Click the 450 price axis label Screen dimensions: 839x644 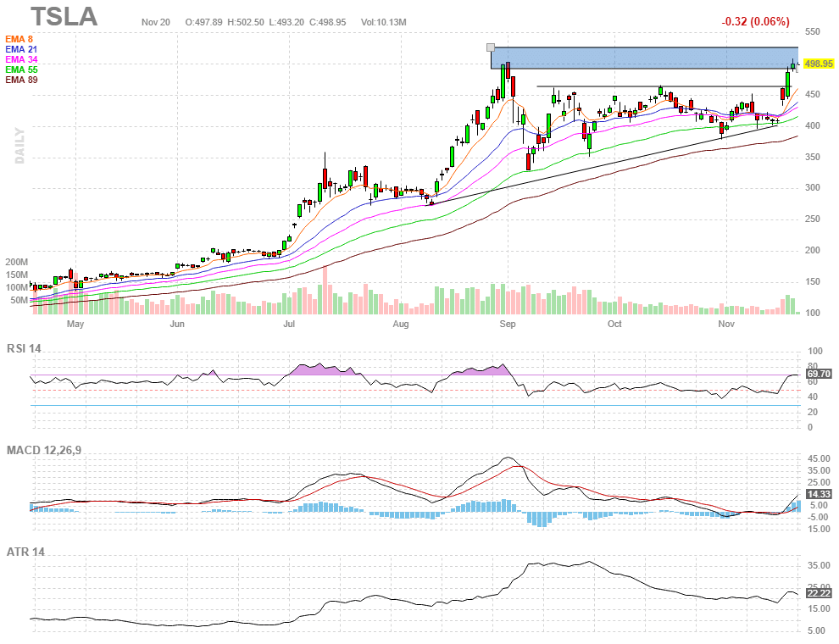(x=812, y=95)
